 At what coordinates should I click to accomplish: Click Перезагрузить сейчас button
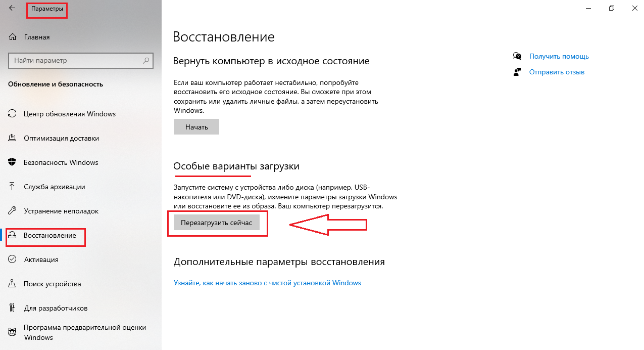coord(216,223)
